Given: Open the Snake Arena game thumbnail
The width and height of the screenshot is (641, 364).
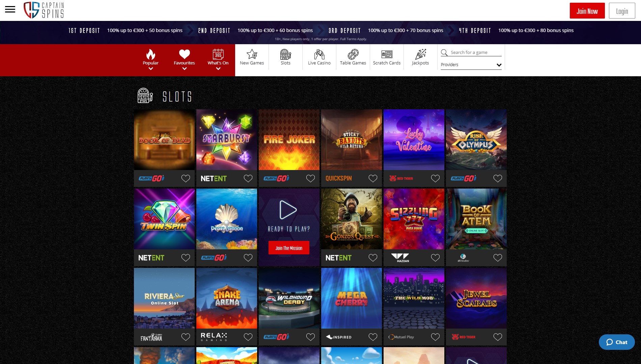Looking at the screenshot, I should [x=227, y=298].
